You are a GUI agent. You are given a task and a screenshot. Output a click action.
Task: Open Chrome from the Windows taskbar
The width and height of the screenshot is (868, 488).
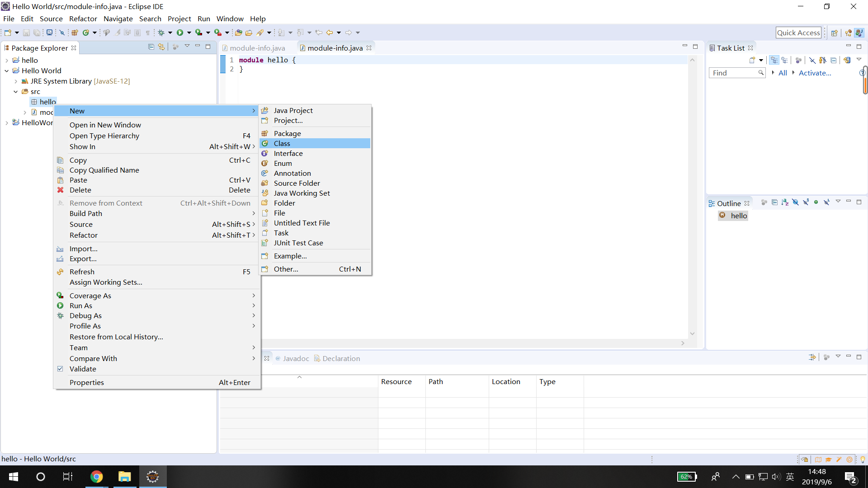pos(96,477)
